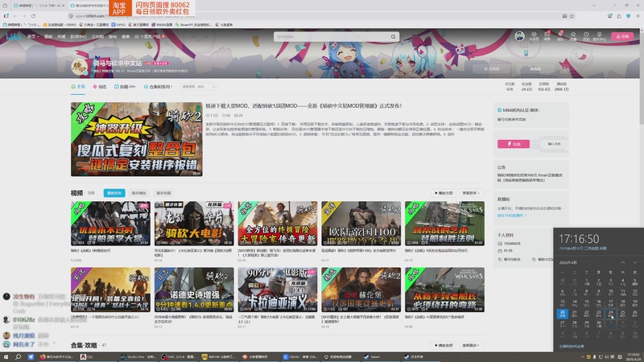Select the 动态 tab on the profile
This screenshot has width=644, height=362.
pyautogui.click(x=99, y=87)
